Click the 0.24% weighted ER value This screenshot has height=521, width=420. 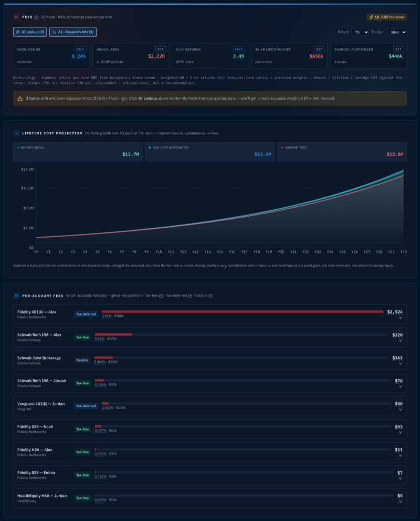(78, 56)
